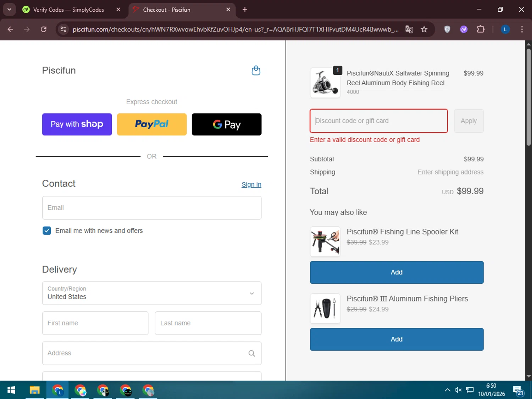Pay with Shop button
Image resolution: width=532 pixels, height=399 pixels.
tap(77, 124)
